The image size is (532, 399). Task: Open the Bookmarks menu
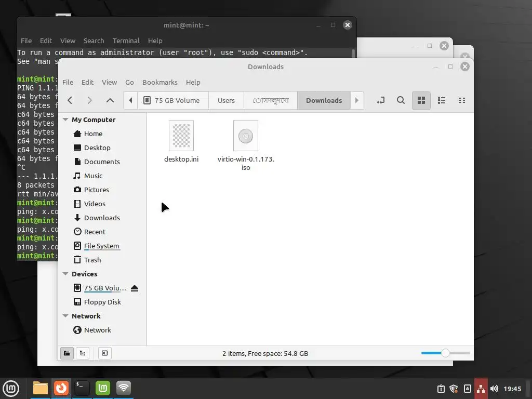(x=160, y=82)
